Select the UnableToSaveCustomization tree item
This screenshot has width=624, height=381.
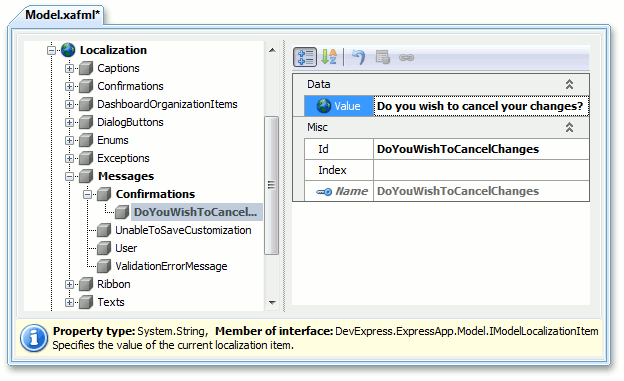coord(183,230)
